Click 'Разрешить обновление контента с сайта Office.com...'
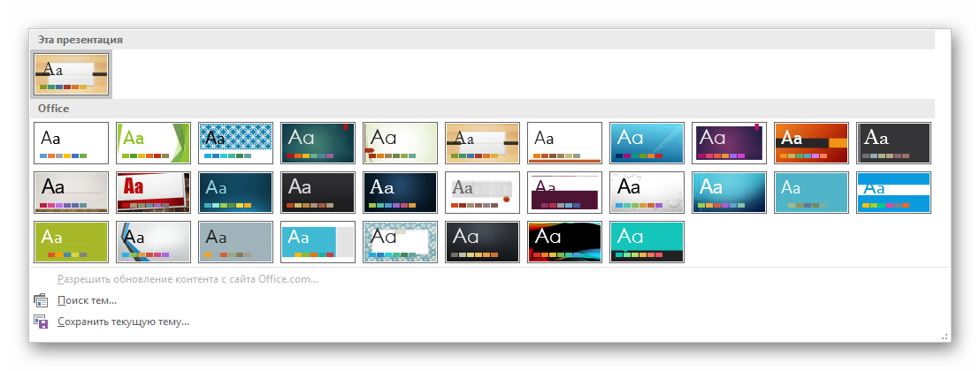This screenshot has height=371, width=980. [188, 279]
